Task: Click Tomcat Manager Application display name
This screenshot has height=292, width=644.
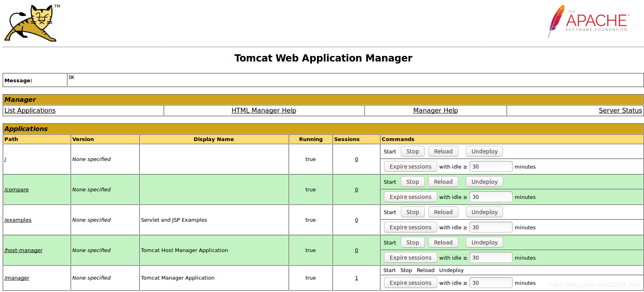Action: [x=178, y=278]
